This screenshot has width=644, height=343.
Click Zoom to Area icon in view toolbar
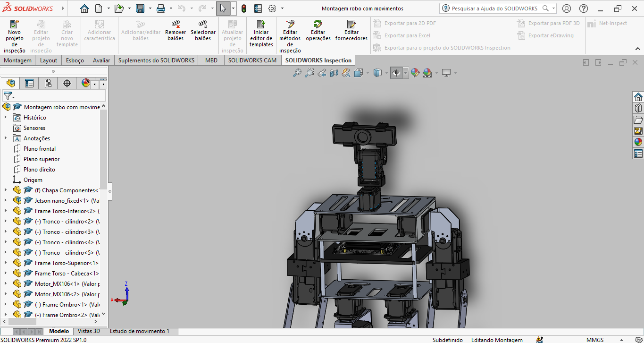coord(309,73)
